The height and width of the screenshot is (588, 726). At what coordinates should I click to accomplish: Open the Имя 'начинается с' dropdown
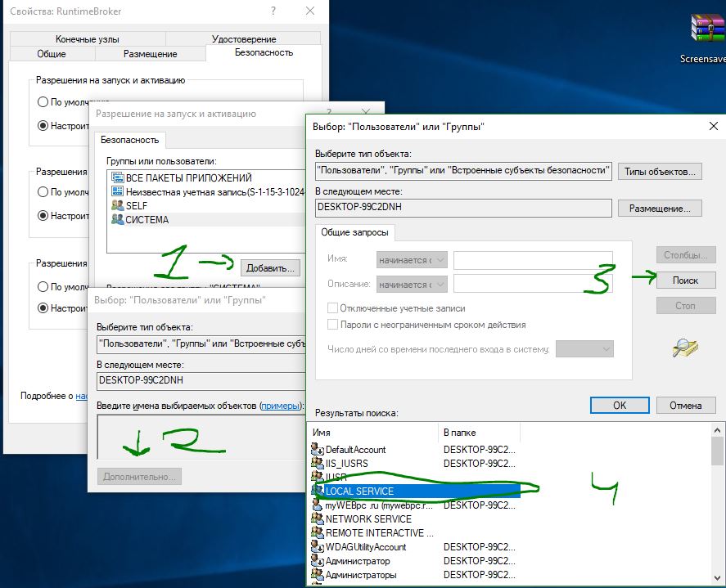coord(412,260)
